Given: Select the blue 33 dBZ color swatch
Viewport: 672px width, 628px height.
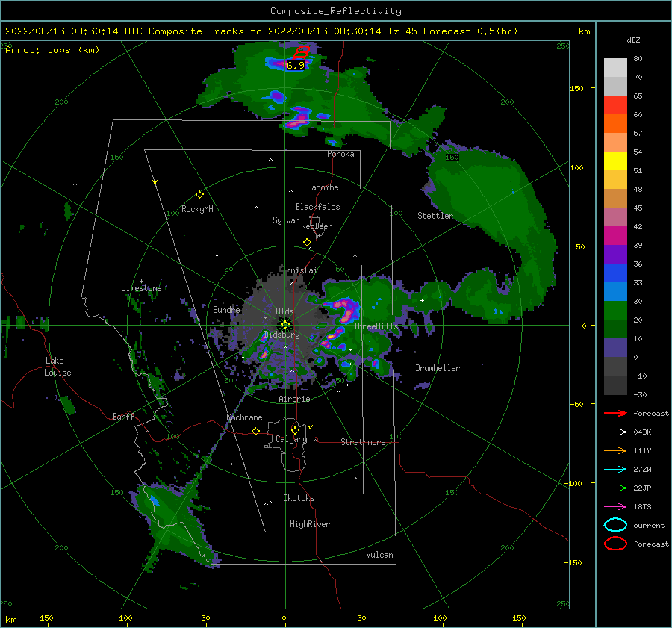Looking at the screenshot, I should (x=615, y=273).
